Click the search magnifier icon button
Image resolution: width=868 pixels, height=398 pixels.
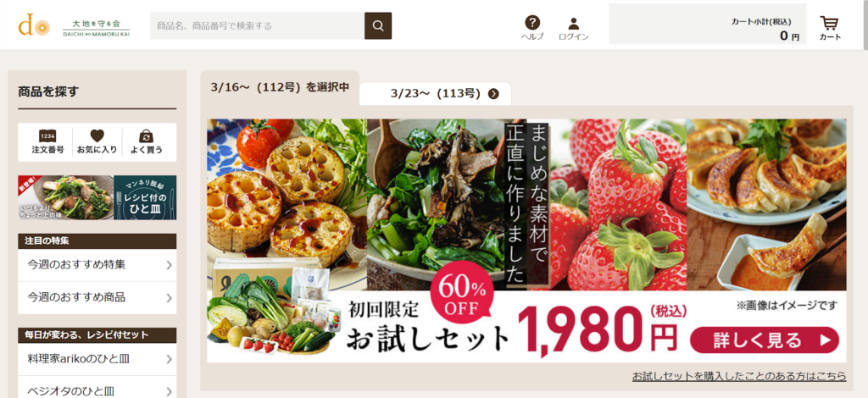(378, 26)
